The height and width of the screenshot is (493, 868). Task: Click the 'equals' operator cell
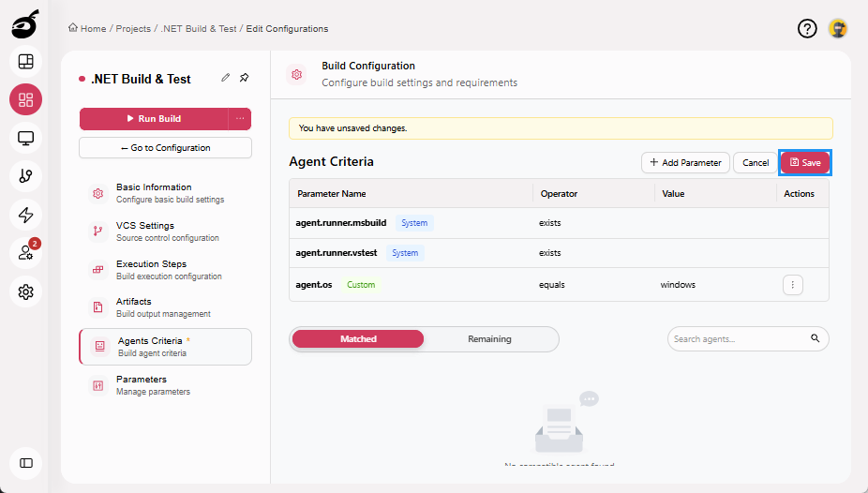[x=552, y=285]
